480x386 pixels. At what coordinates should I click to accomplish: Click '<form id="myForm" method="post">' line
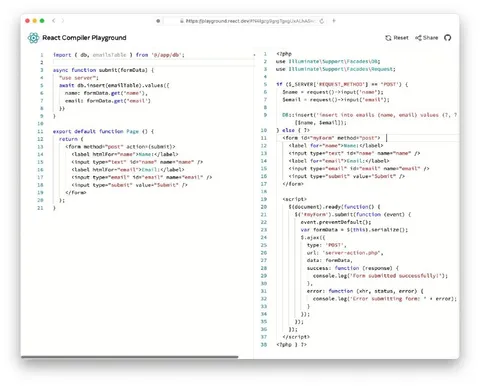(331, 138)
